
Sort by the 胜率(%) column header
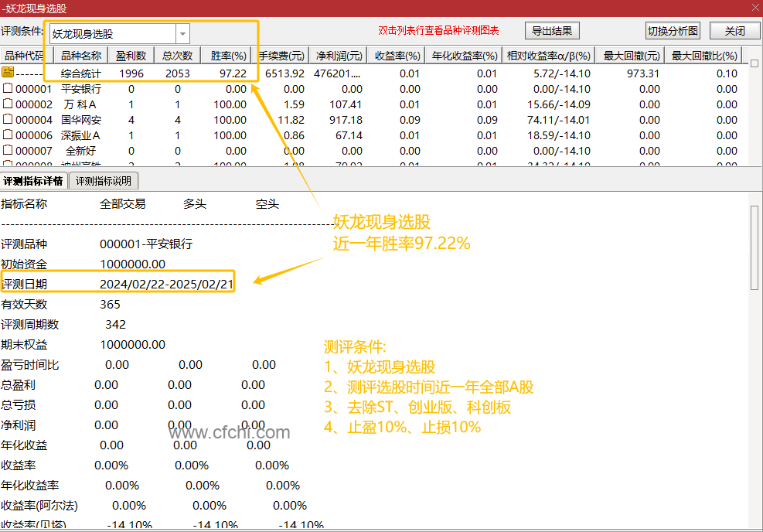229,54
